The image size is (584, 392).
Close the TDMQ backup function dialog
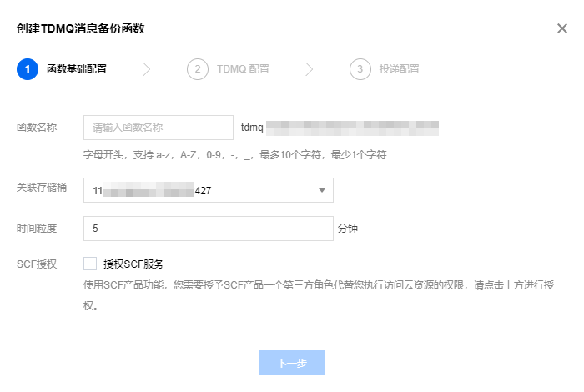click(x=562, y=28)
